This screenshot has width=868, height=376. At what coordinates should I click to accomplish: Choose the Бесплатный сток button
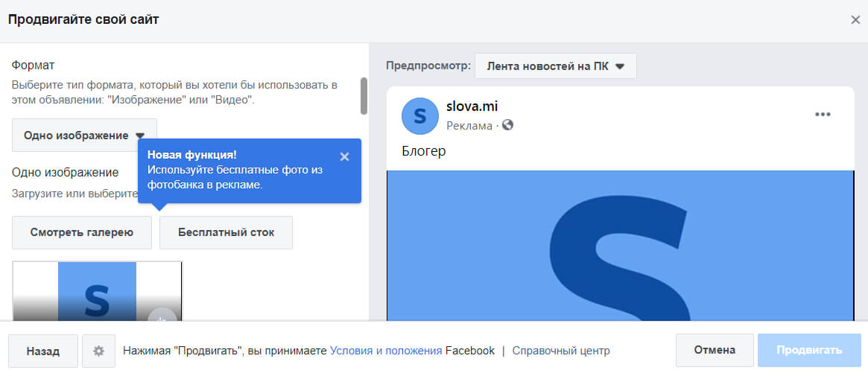pyautogui.click(x=226, y=232)
